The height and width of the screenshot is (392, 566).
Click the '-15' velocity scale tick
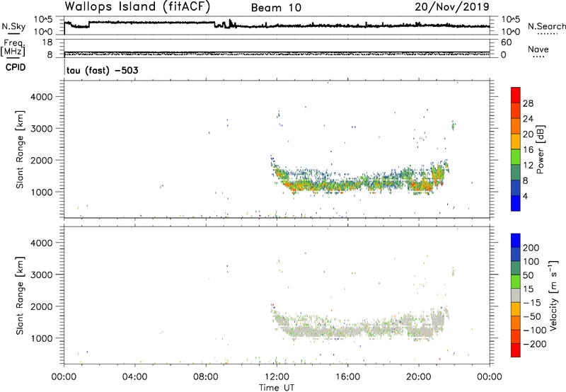(x=532, y=303)
